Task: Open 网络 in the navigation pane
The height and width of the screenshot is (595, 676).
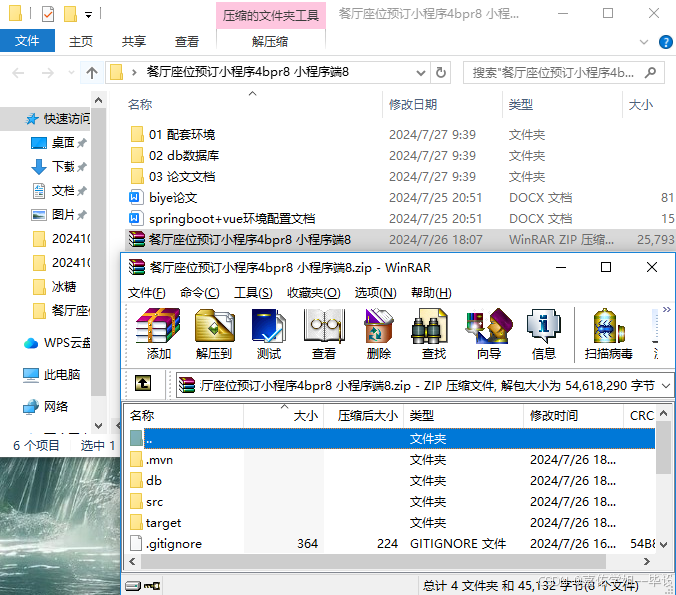Action: click(46, 406)
